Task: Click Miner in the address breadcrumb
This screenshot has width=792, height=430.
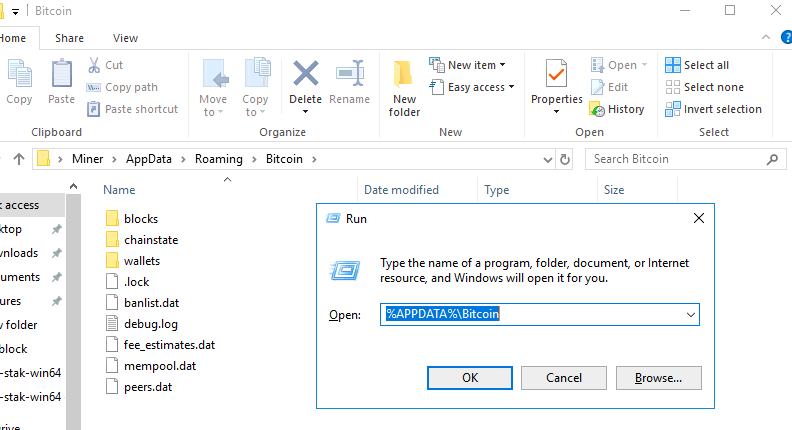Action: click(87, 159)
